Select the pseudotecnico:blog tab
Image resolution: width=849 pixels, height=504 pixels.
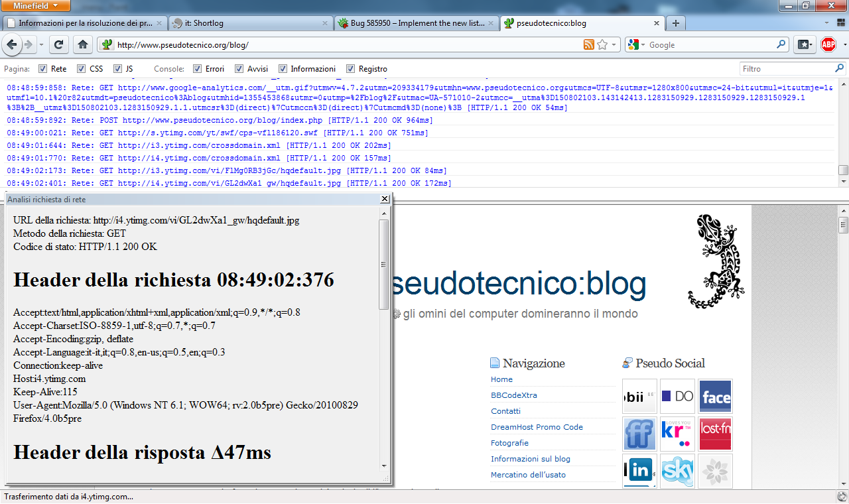point(582,23)
